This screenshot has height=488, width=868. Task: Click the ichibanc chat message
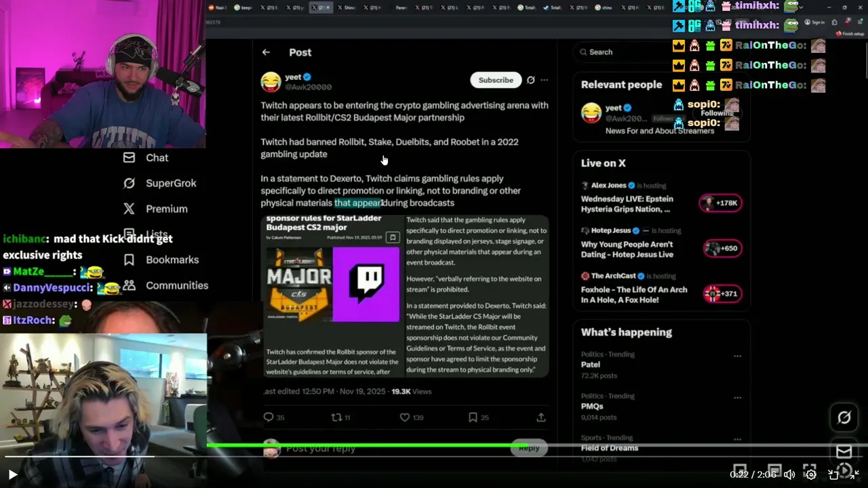click(88, 247)
